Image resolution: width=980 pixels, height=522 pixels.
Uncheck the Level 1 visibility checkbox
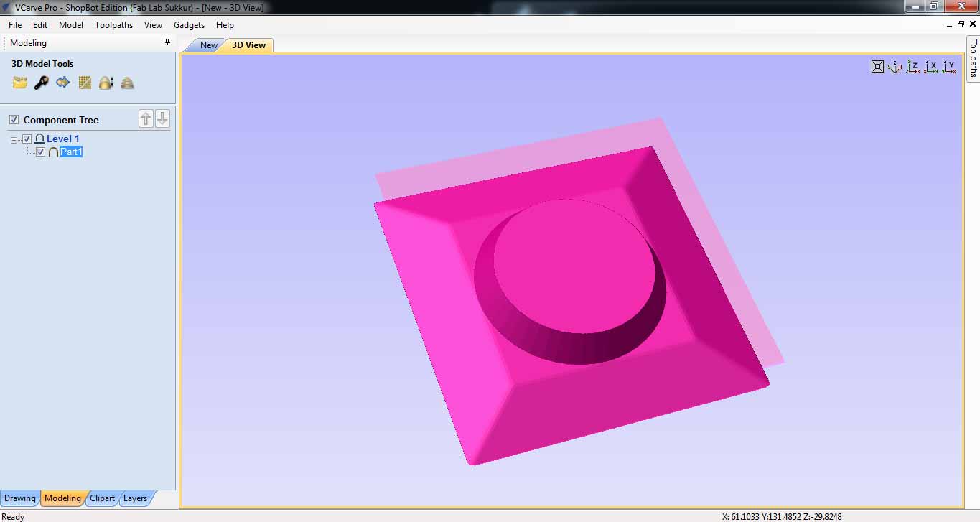point(27,139)
